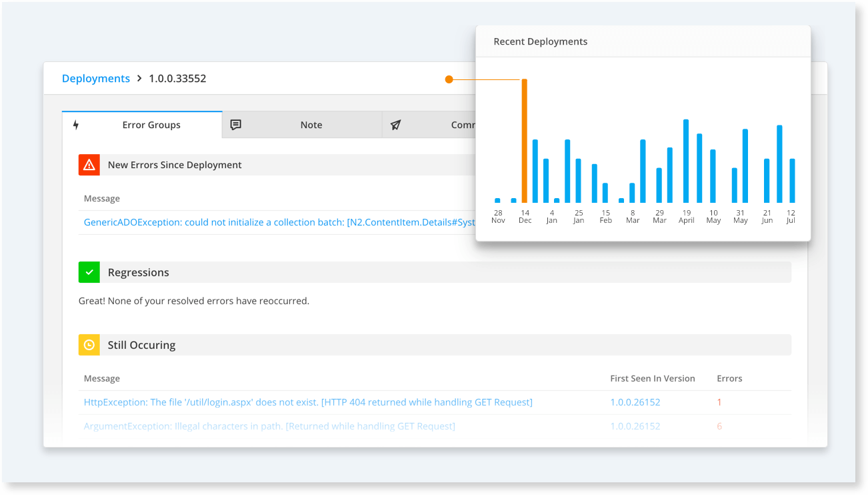Select the blue bar above 12 Jul
The height and width of the screenshot is (495, 868).
tap(793, 181)
